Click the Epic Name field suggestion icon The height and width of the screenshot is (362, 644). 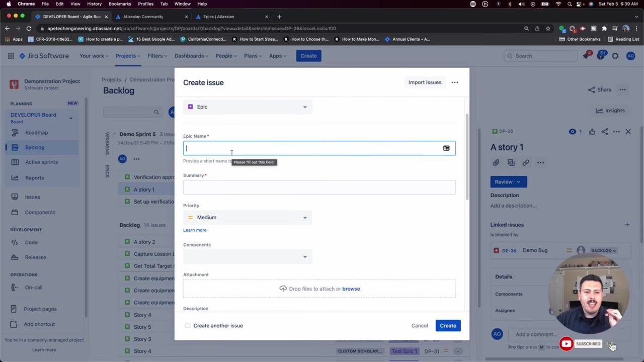click(446, 148)
